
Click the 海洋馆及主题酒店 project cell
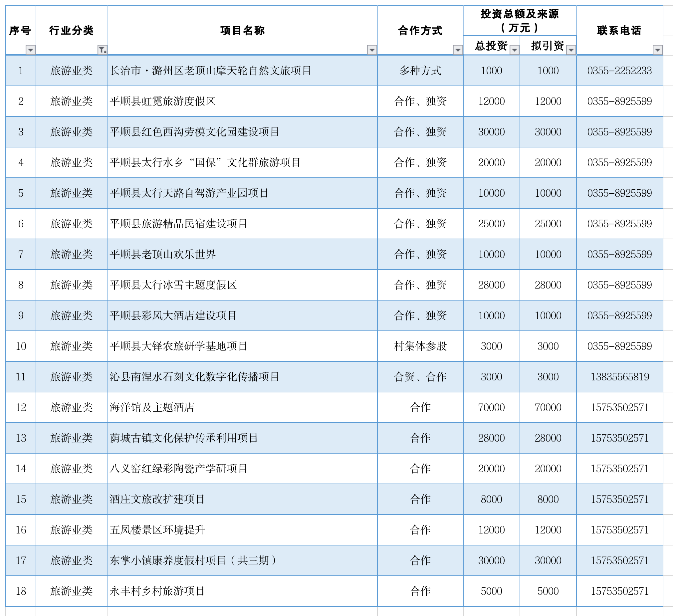coord(152,407)
